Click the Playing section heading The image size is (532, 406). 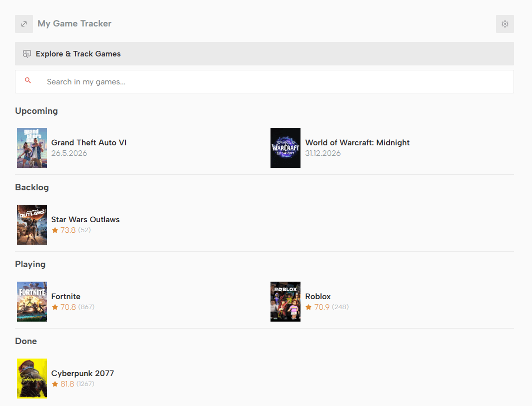pyautogui.click(x=30, y=264)
